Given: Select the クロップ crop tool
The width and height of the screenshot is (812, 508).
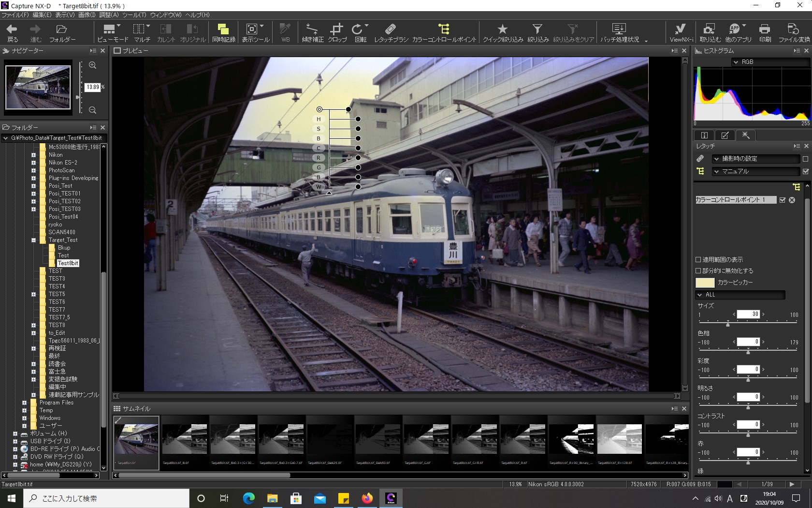Looking at the screenshot, I should [x=337, y=29].
